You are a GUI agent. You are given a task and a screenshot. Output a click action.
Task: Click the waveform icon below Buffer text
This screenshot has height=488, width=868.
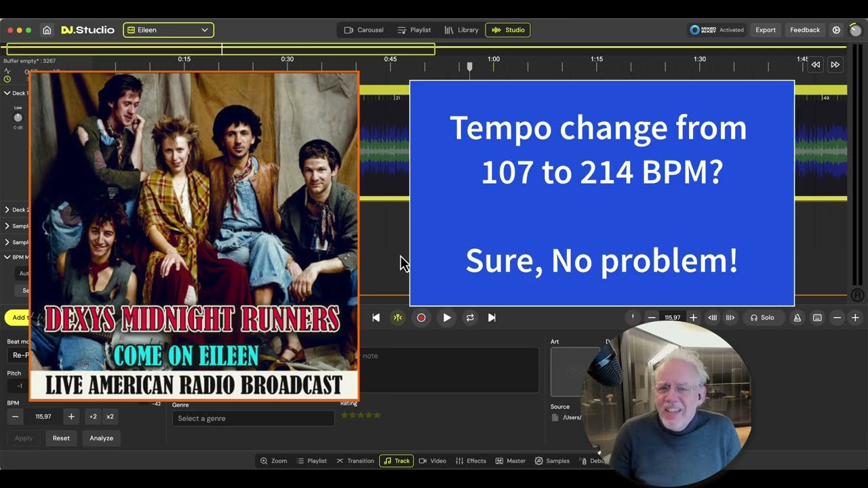pyautogui.click(x=7, y=70)
